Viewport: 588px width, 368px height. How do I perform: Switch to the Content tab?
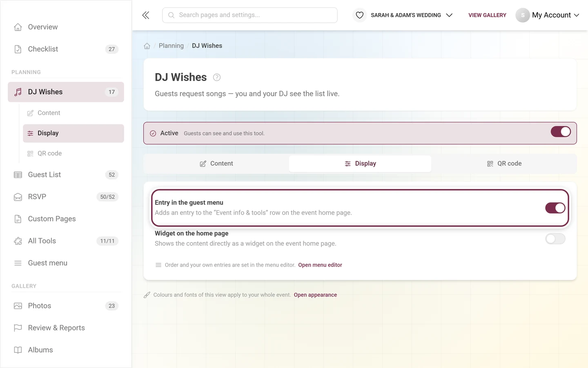tap(216, 164)
